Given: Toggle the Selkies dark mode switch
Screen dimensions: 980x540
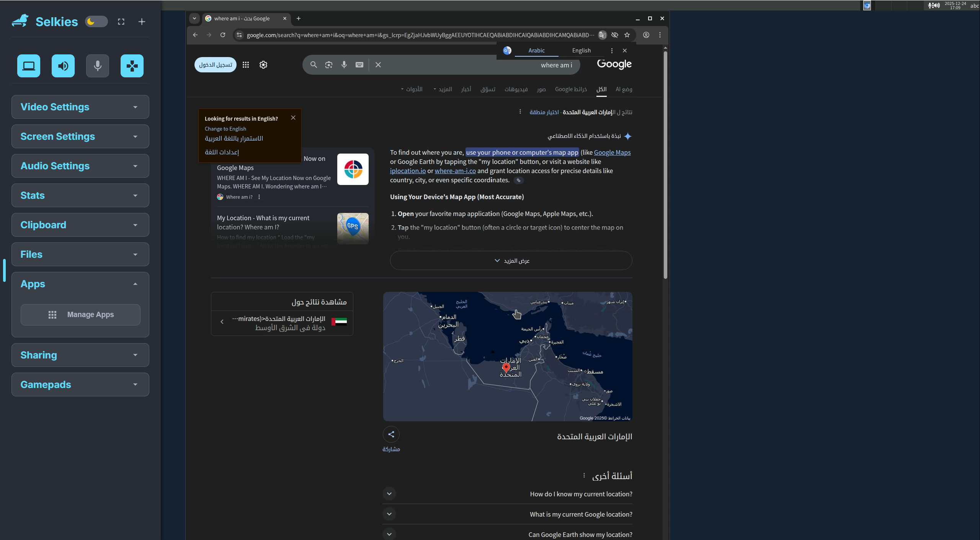Looking at the screenshot, I should pyautogui.click(x=96, y=21).
